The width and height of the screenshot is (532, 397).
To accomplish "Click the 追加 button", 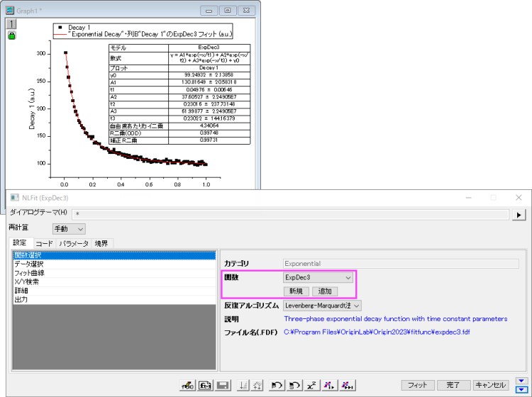I will (x=325, y=291).
